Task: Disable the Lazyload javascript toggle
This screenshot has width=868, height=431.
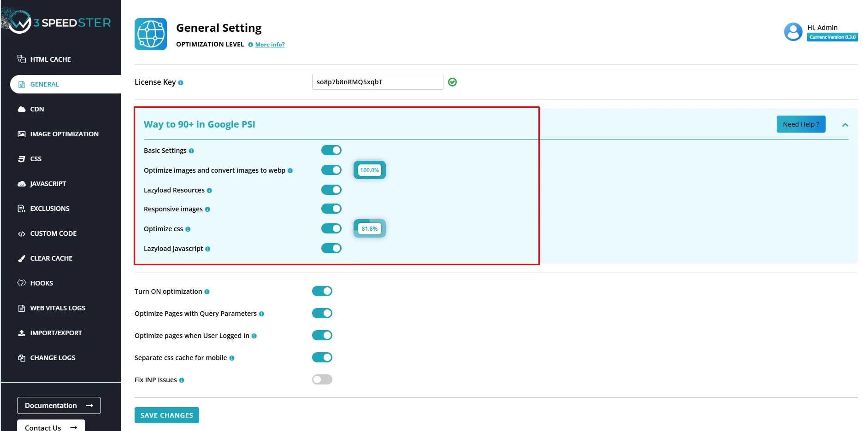Action: click(x=331, y=248)
